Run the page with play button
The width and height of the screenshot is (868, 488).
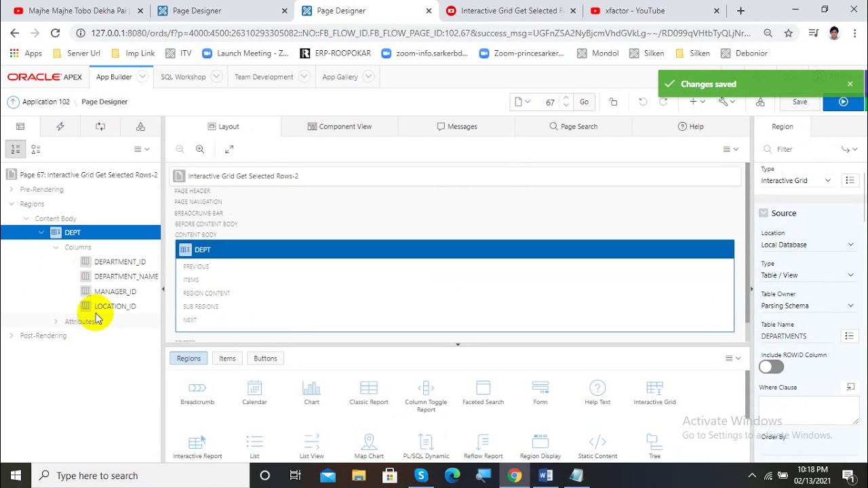coord(843,102)
